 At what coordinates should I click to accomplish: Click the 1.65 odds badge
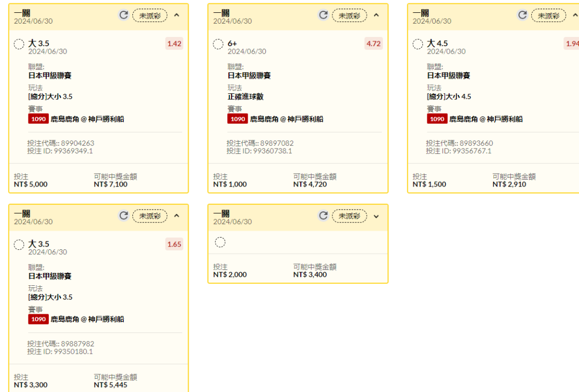pos(174,244)
